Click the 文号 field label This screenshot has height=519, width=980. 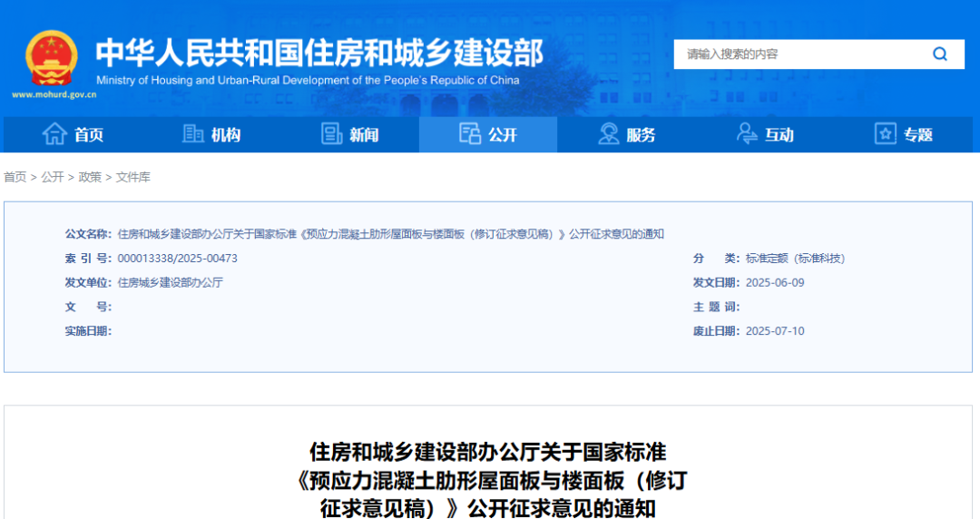[x=88, y=307]
